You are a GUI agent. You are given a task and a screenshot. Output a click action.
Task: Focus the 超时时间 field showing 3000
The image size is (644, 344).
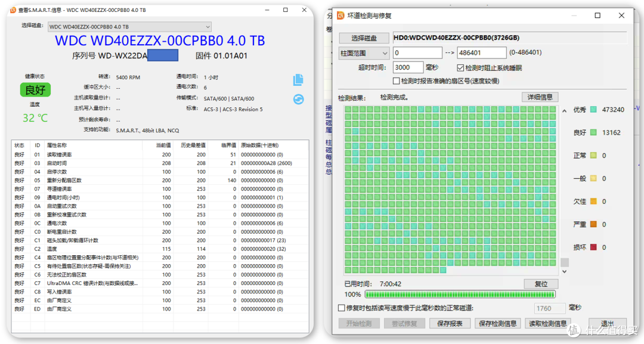(x=408, y=68)
